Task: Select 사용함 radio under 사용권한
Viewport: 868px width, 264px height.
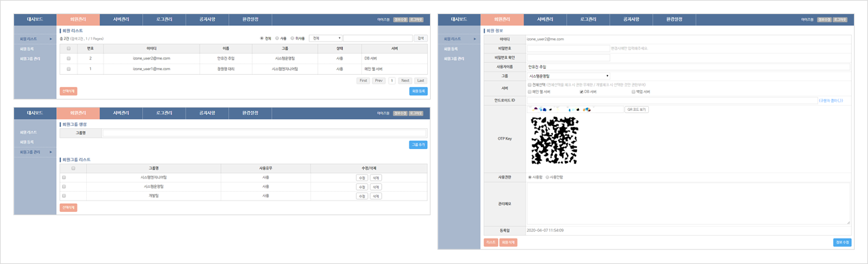Action: [x=530, y=177]
